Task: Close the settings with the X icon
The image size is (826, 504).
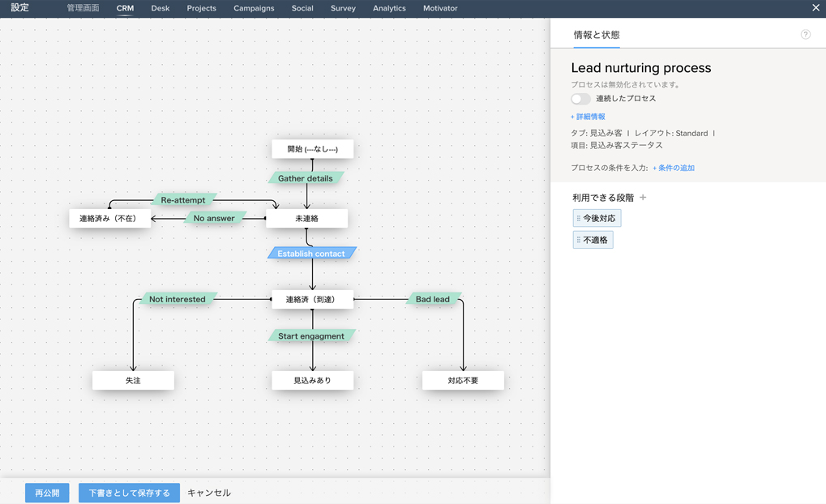Action: point(815,8)
